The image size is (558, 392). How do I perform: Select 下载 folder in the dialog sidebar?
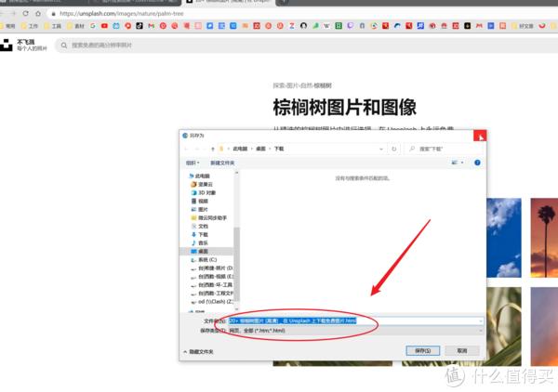click(200, 235)
